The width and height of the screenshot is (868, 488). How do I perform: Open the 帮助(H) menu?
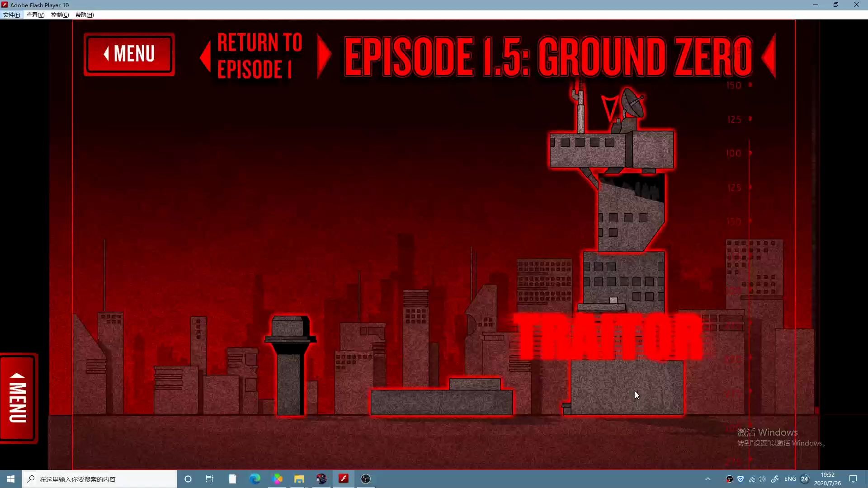[85, 15]
